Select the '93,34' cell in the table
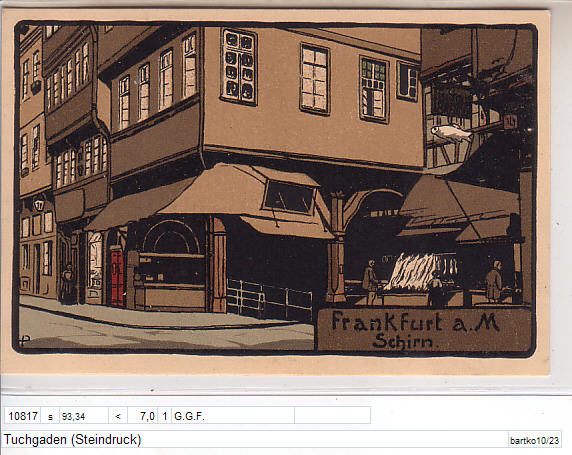 coord(84,415)
